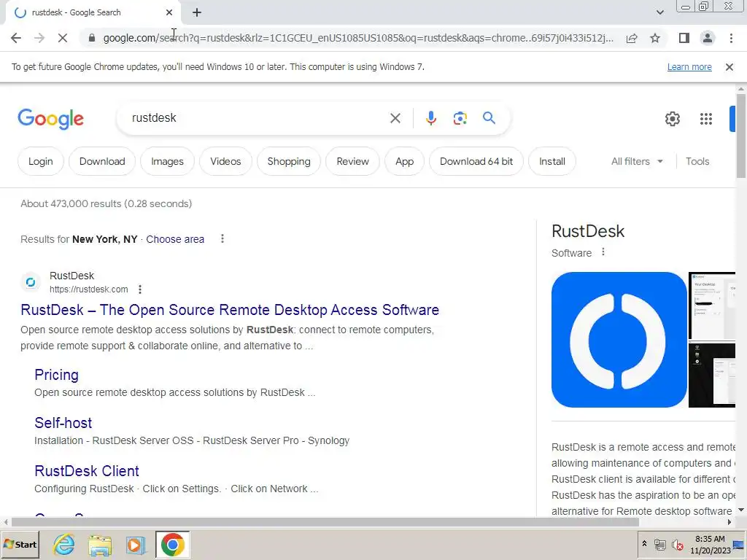This screenshot has width=747, height=560.
Task: Click the horizontal page scrollbar
Action: pos(325,522)
